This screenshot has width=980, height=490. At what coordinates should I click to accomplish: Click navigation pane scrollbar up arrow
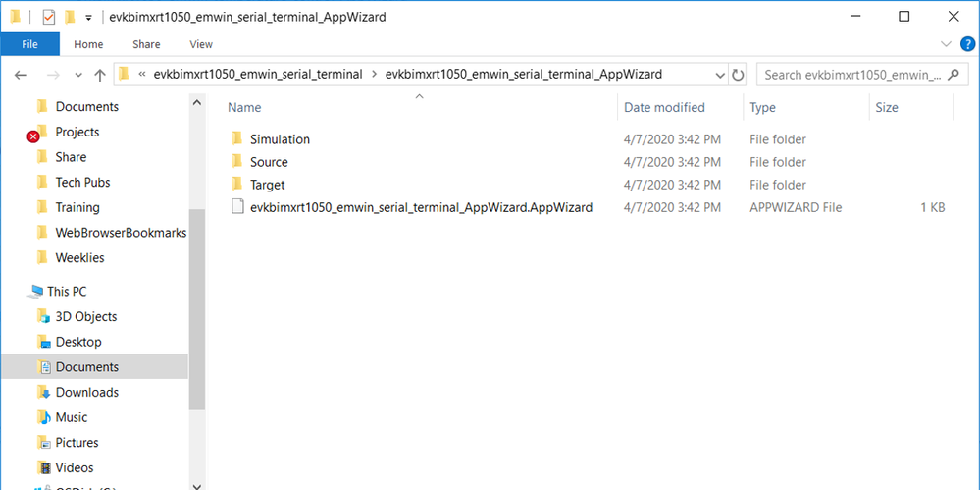coord(197,101)
